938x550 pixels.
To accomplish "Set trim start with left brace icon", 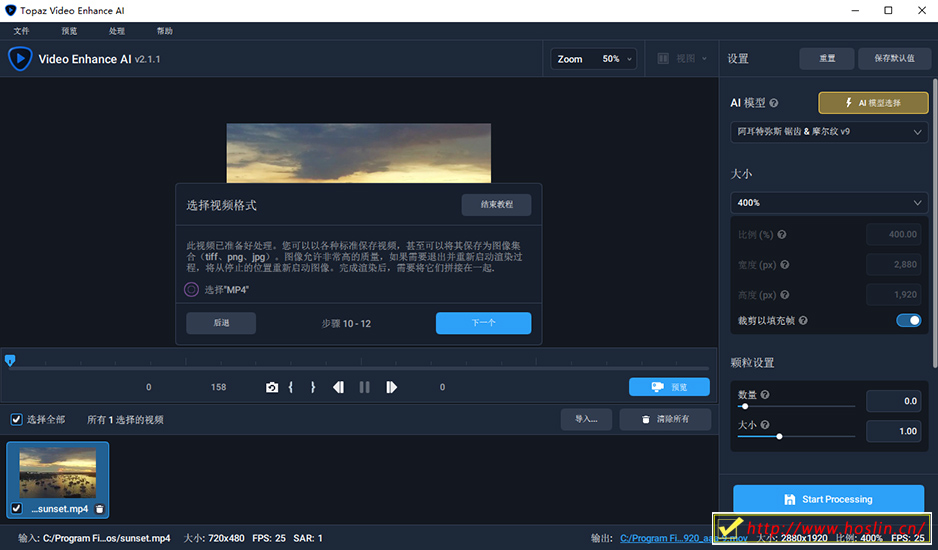I will (291, 387).
